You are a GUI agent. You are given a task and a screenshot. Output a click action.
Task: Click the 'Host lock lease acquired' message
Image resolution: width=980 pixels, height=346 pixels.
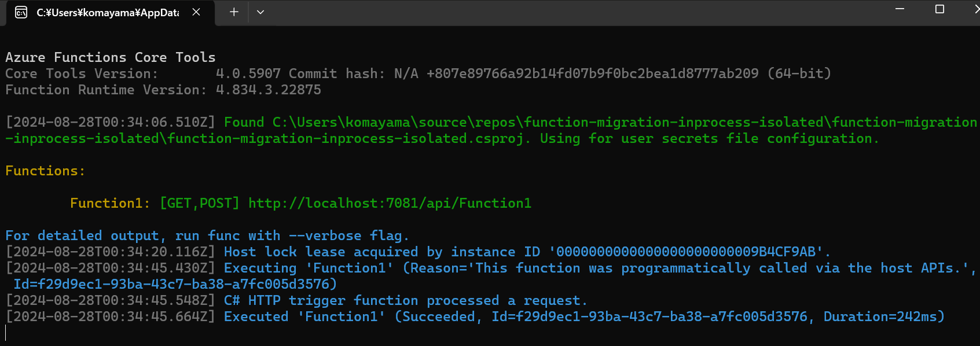(x=321, y=252)
